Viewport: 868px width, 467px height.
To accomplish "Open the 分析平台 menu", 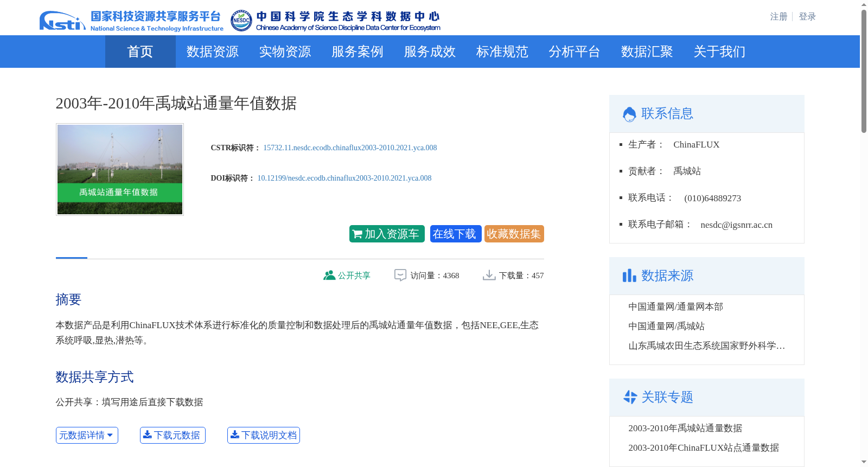I will click(575, 52).
